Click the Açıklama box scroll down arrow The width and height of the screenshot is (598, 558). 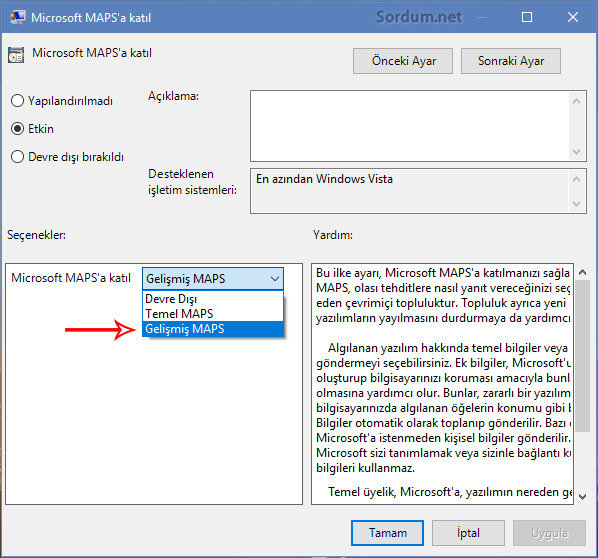click(x=576, y=152)
